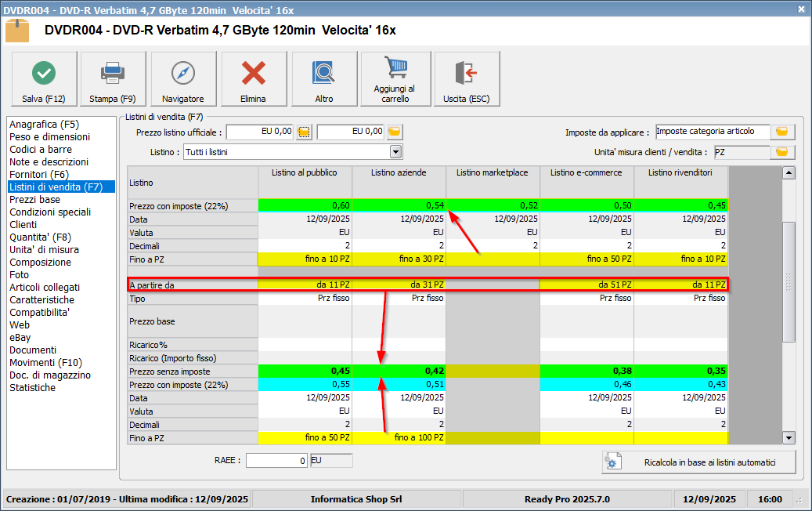Open the Listino dropdown arrow
The height and width of the screenshot is (511, 812).
tap(395, 152)
